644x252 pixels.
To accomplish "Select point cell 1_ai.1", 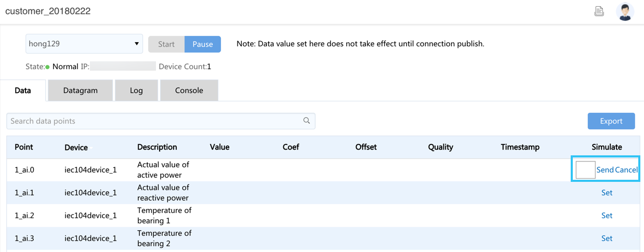I will click(x=24, y=193).
